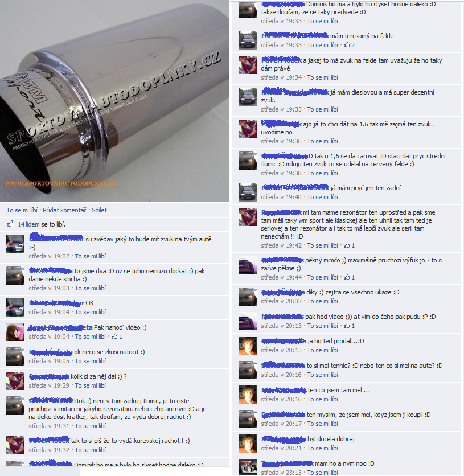Like the 20:02 'diky :) zejtra' comment
This screenshot has height=476, width=464.
323,301
